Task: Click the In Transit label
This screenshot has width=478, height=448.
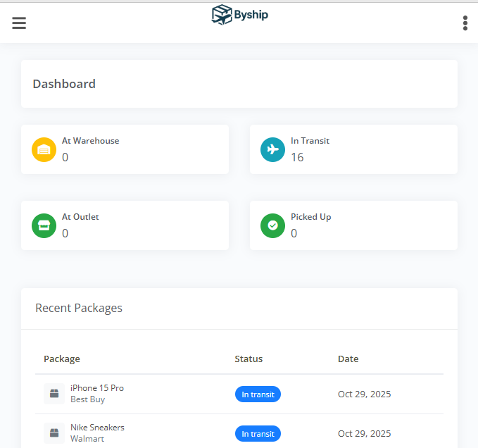Action: (310, 141)
